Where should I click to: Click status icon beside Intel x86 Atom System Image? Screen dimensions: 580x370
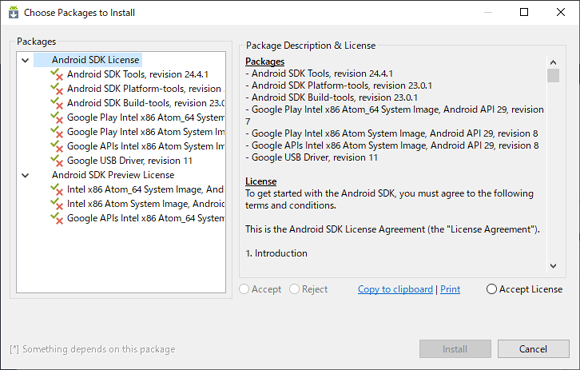[x=57, y=204]
